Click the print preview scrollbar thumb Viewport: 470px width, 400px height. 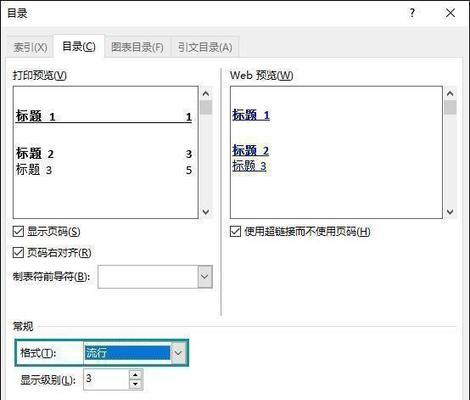coord(206,107)
